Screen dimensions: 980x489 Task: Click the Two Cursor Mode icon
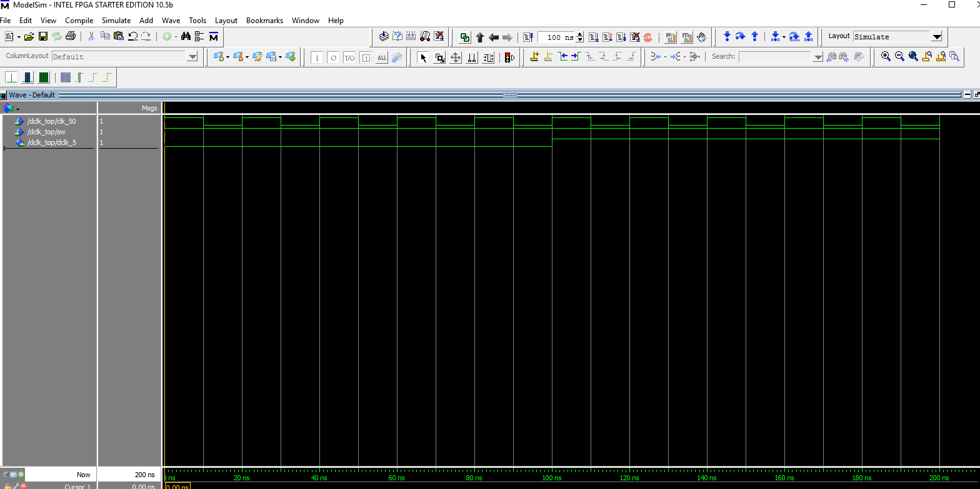coord(472,57)
